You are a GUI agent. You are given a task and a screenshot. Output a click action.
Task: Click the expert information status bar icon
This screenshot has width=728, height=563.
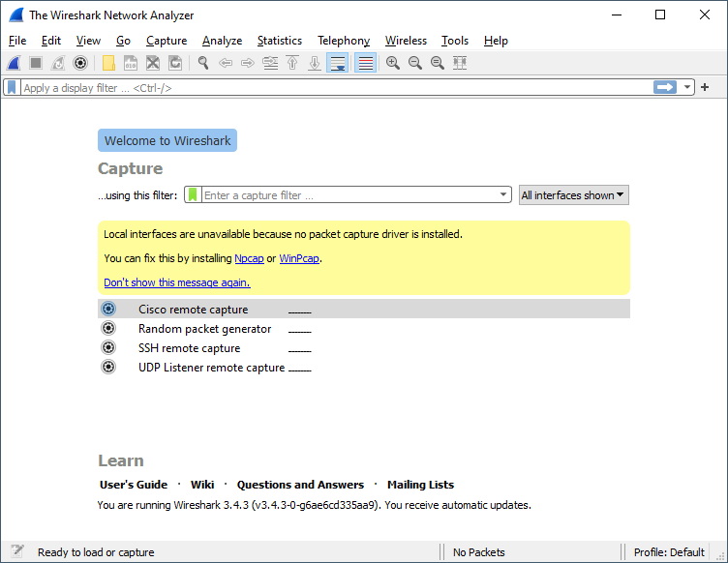pyautogui.click(x=17, y=551)
